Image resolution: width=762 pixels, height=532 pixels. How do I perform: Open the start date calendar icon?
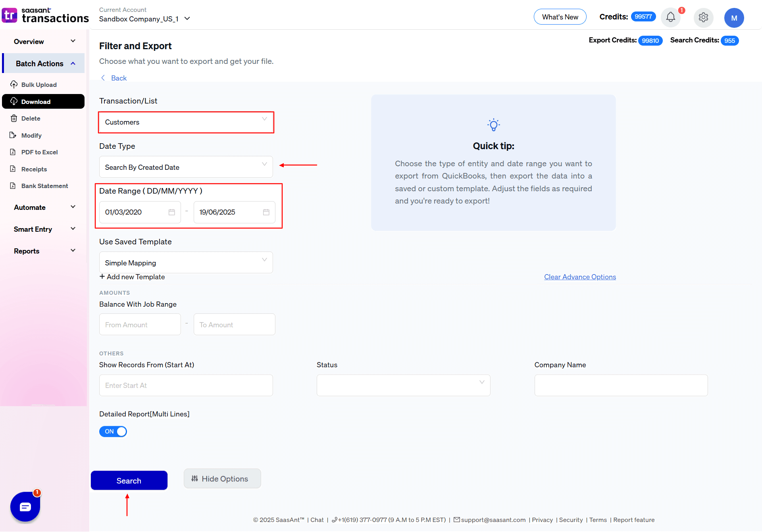pos(172,212)
